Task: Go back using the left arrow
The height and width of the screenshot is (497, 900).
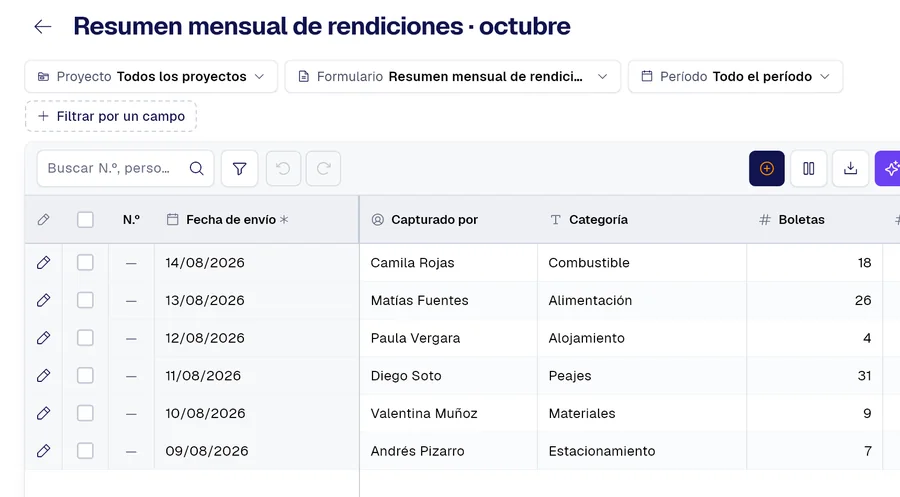Action: coord(42,26)
